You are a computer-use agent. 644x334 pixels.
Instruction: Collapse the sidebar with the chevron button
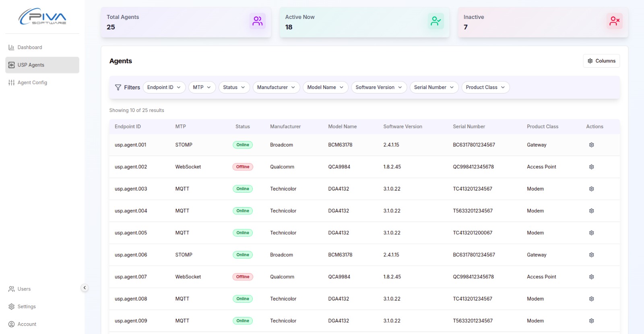pyautogui.click(x=85, y=288)
